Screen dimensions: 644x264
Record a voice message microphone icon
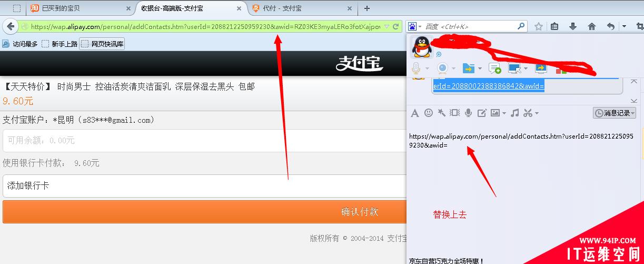(x=468, y=113)
